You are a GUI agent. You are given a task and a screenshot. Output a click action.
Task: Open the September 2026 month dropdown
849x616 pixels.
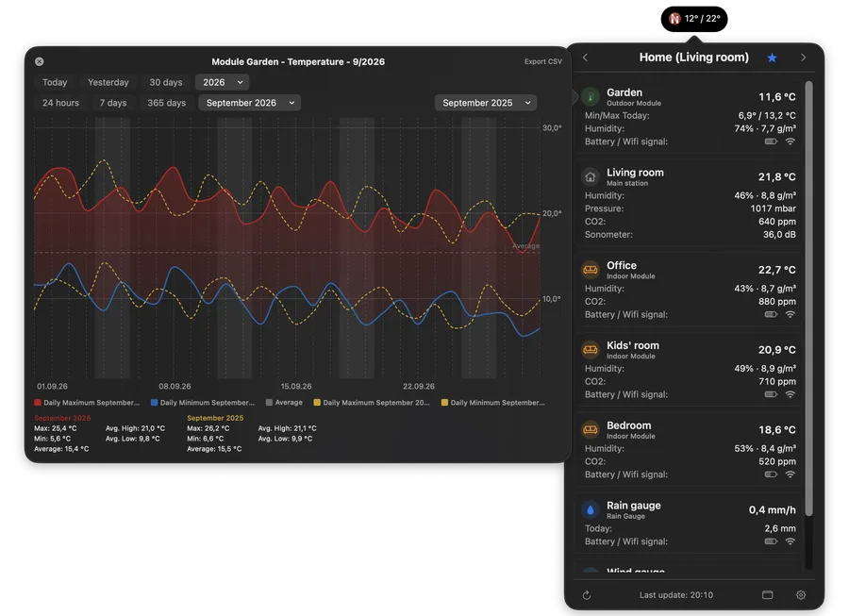(250, 103)
